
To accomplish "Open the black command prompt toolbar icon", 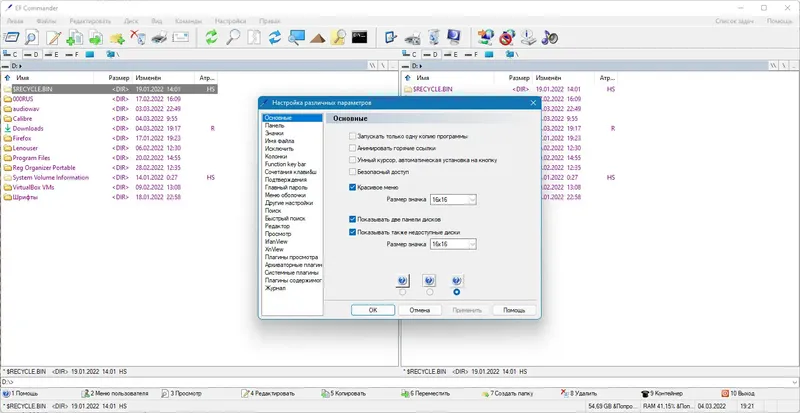I will click(360, 37).
